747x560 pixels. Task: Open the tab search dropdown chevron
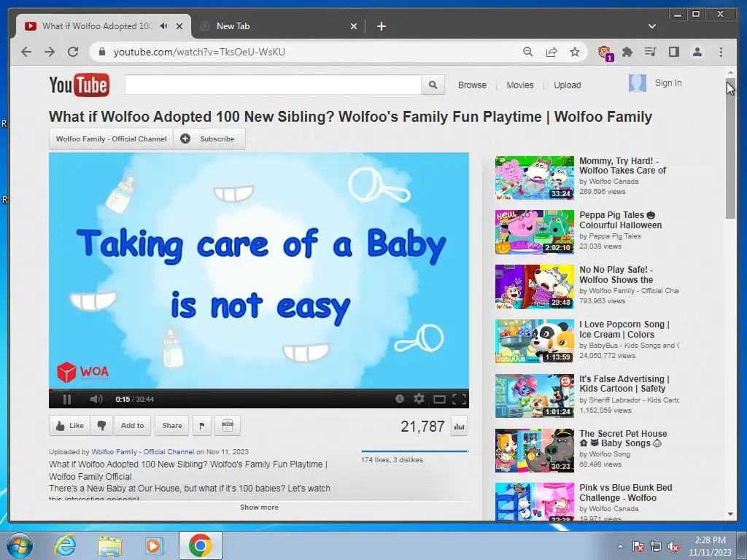651,26
